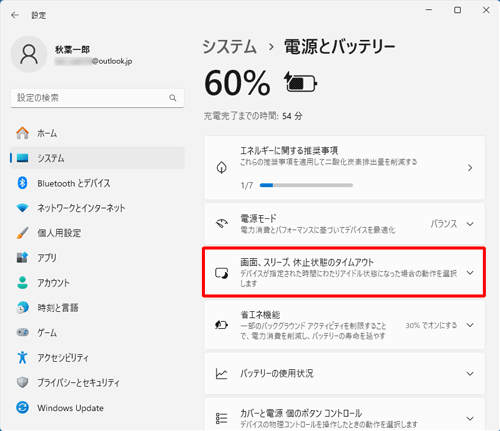Click the 電源モード gauge icon
This screenshot has width=500, height=431.
coord(221,224)
